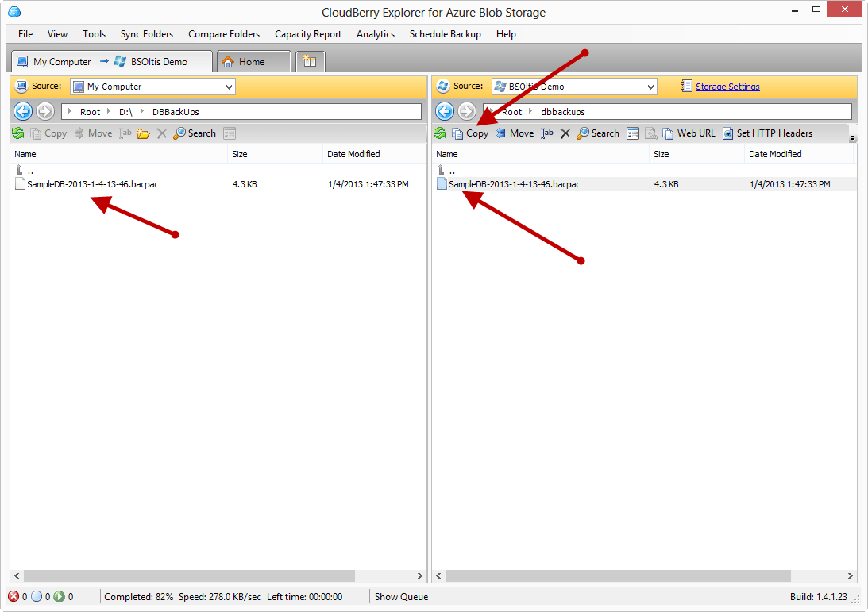Image resolution: width=868 pixels, height=612 pixels.
Task: Click the delete X icon in the left pane
Action: pos(162,133)
